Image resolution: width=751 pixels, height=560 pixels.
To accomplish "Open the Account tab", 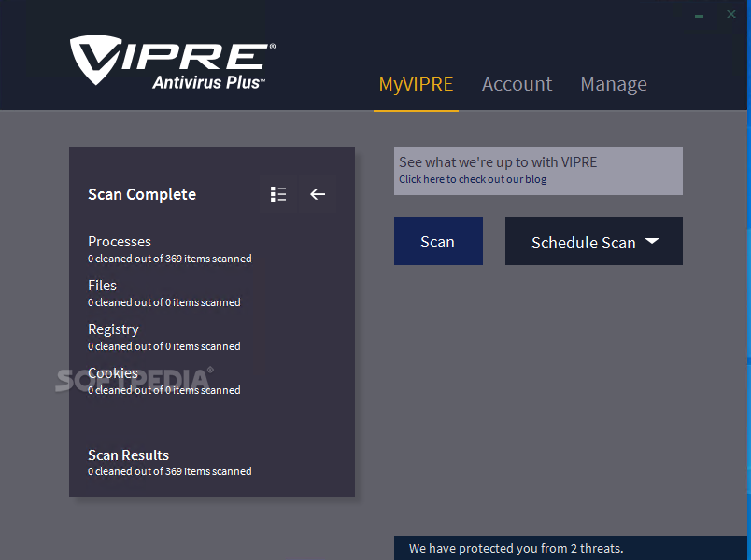I will pos(517,84).
